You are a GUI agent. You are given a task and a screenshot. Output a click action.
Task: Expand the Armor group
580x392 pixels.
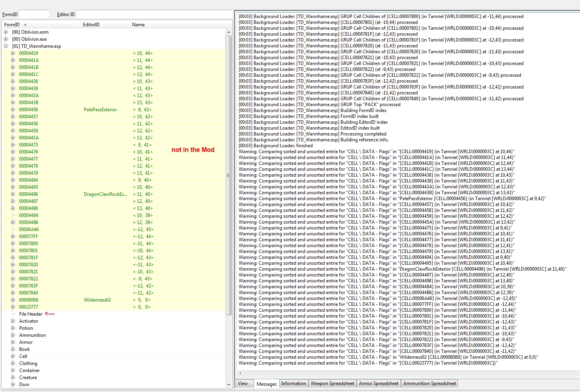tap(13, 342)
